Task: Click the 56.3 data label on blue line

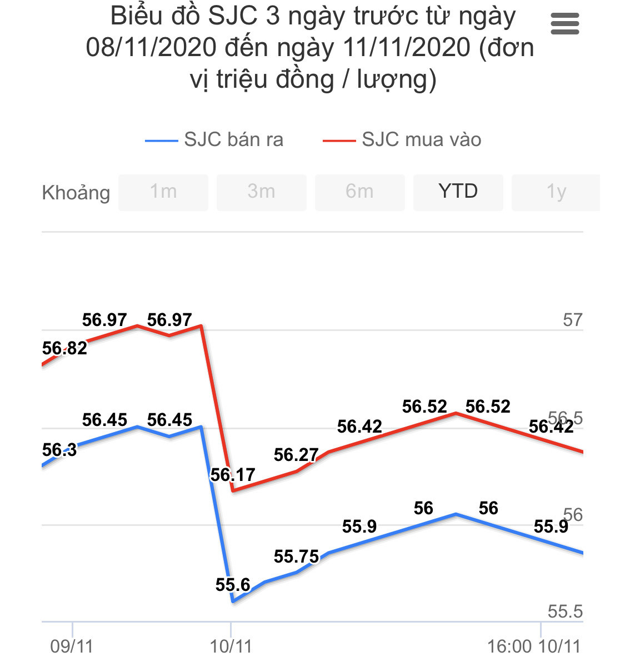Action: [59, 449]
